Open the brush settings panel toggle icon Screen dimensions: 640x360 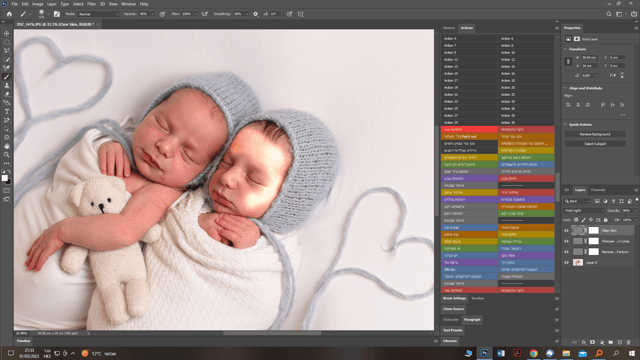pyautogui.click(x=57, y=14)
